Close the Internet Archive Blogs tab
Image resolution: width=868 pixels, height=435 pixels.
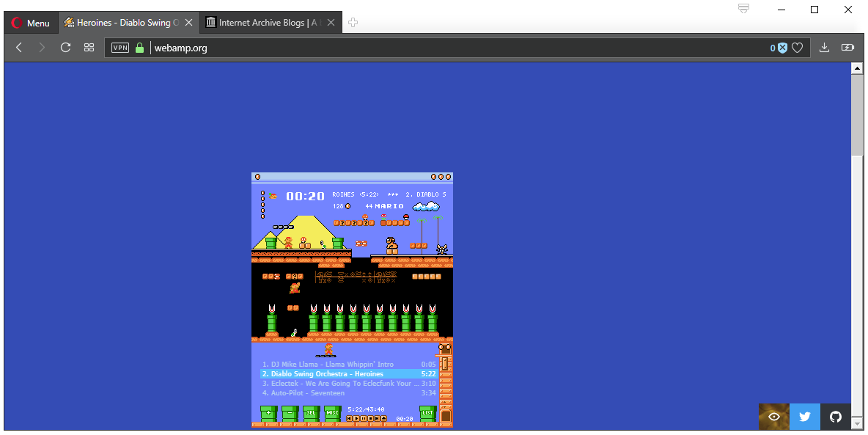pos(331,23)
